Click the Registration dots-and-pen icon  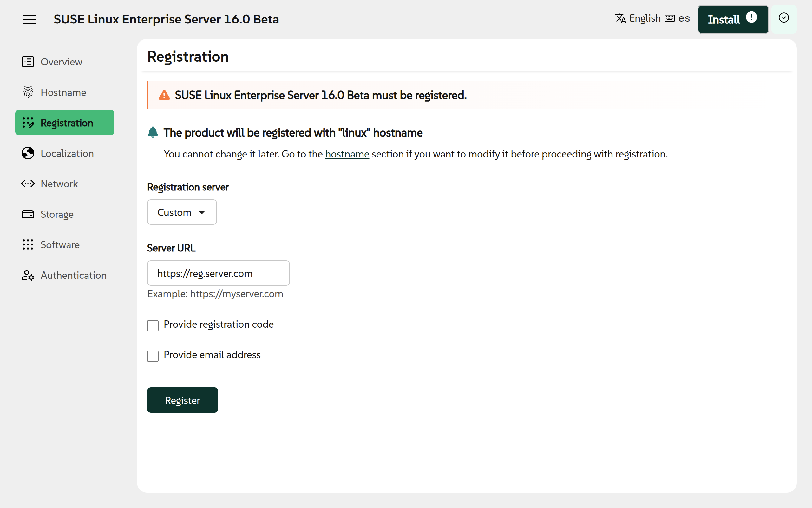click(x=28, y=123)
